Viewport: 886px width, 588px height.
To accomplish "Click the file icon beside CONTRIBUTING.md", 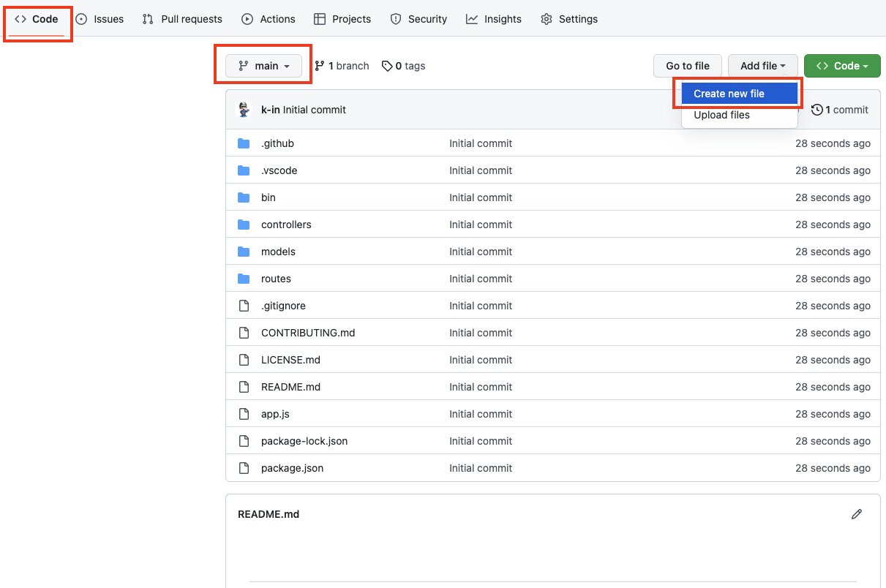I will 244,333.
